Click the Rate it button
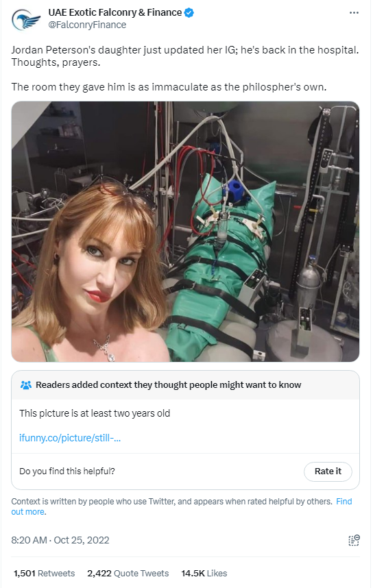 (328, 471)
